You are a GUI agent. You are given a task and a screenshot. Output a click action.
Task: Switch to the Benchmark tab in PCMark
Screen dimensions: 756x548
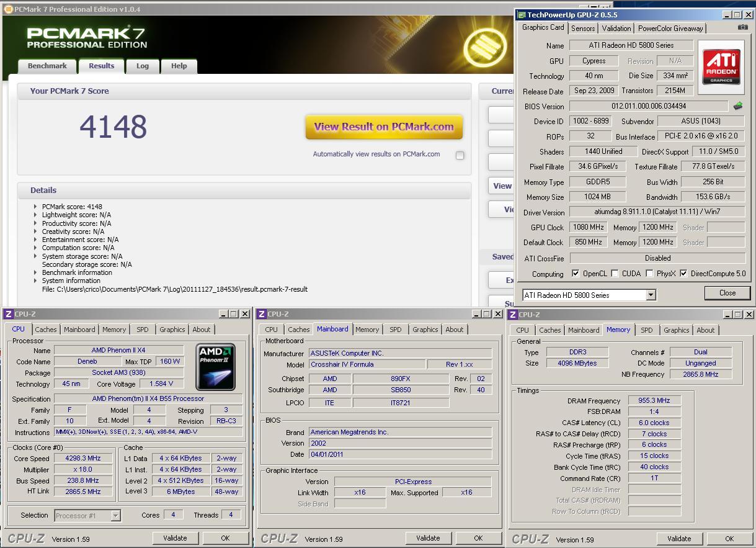pyautogui.click(x=47, y=66)
